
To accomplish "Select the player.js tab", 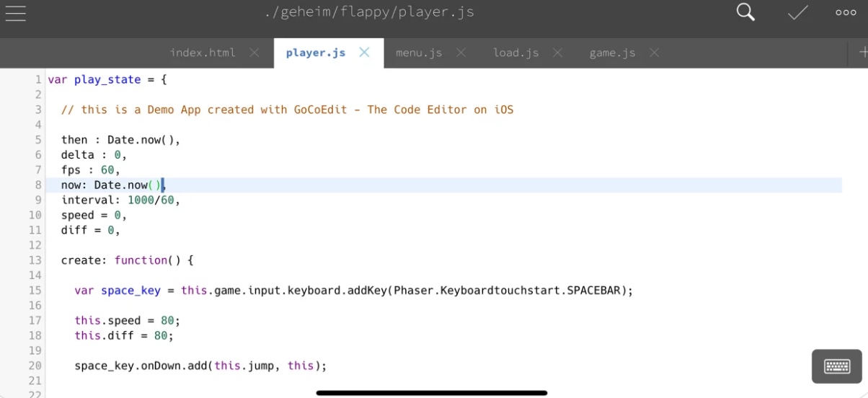I will click(316, 53).
